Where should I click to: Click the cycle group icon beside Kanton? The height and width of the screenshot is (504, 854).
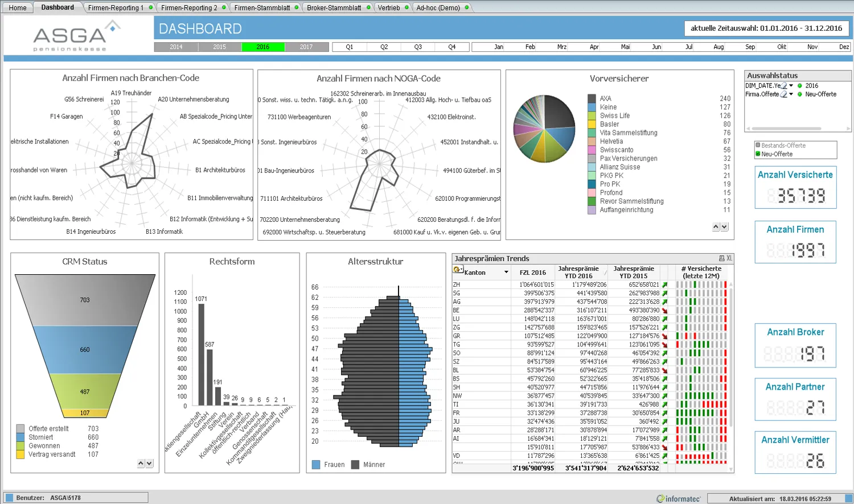pos(458,269)
